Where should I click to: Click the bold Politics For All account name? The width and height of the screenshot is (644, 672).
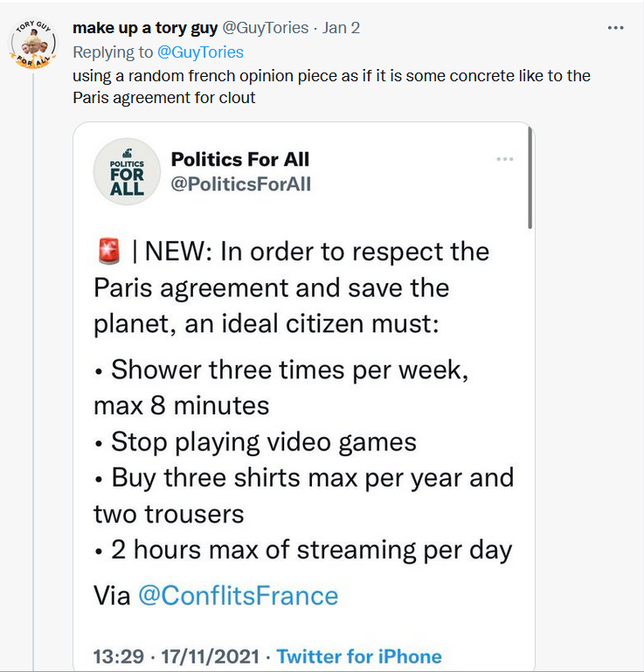point(240,159)
